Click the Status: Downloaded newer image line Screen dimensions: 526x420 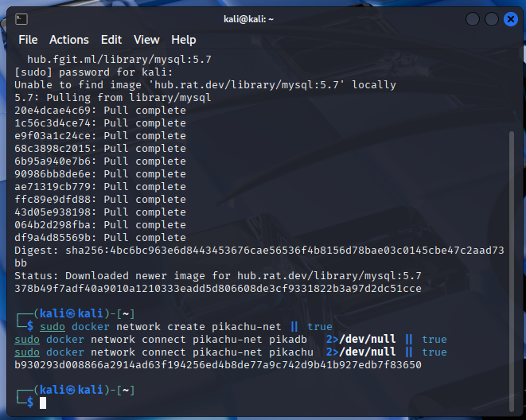(217, 276)
